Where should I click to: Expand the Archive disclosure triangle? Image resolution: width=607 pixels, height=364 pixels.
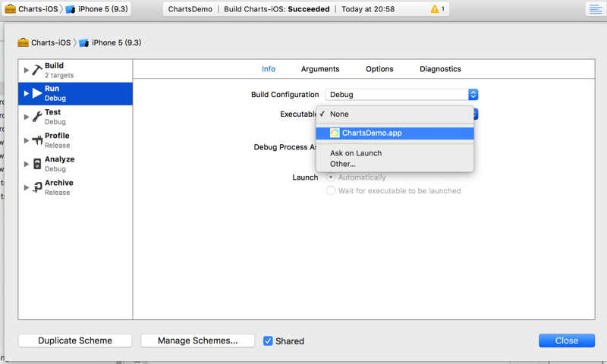coord(27,187)
